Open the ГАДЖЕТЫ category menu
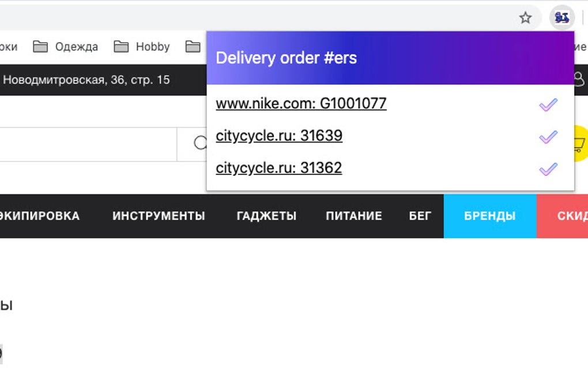This screenshot has width=588, height=368. 267,216
